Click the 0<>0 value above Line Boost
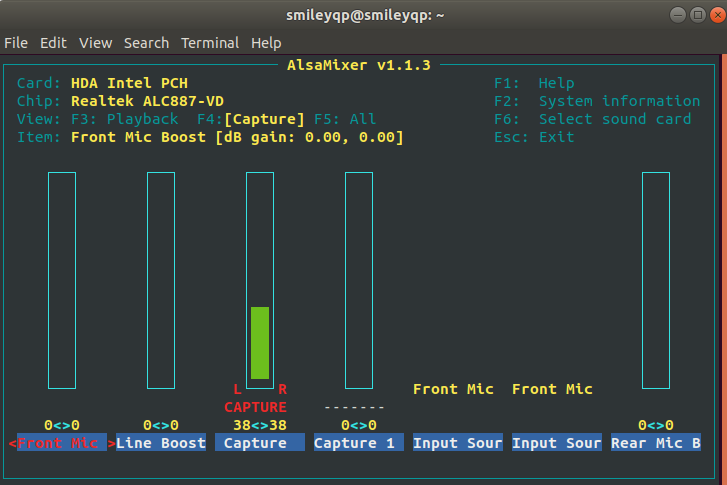This screenshot has width=727, height=485. (161, 425)
